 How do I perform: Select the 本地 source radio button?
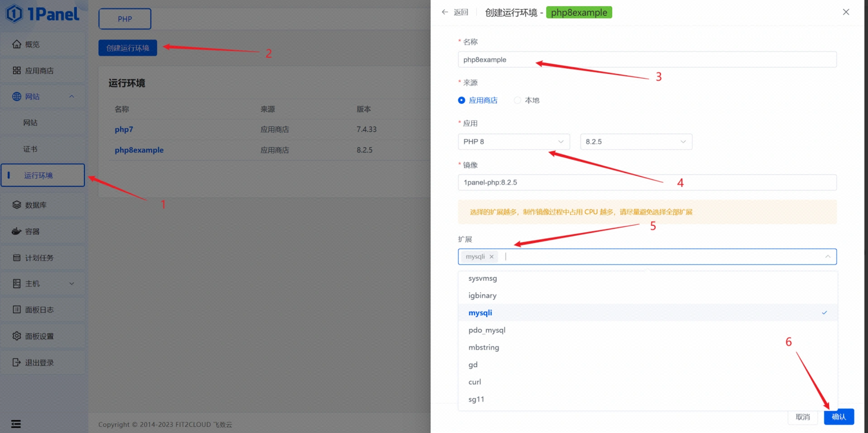pos(517,100)
